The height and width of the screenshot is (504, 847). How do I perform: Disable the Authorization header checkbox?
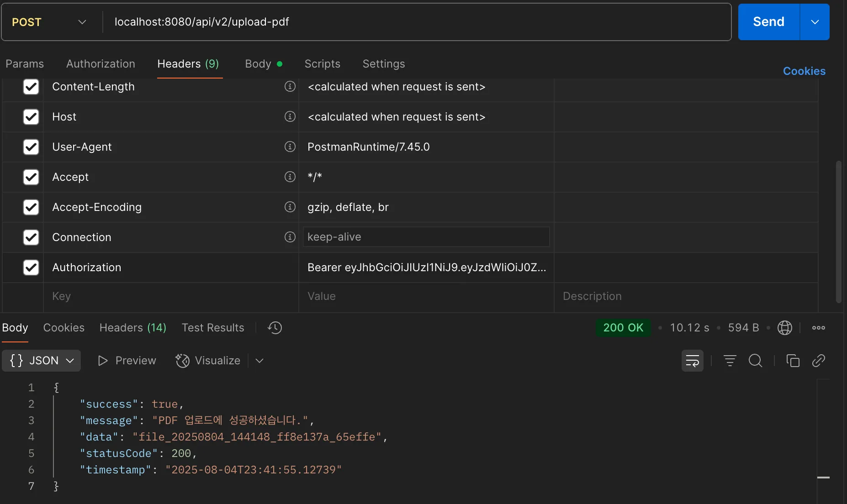[x=31, y=267]
